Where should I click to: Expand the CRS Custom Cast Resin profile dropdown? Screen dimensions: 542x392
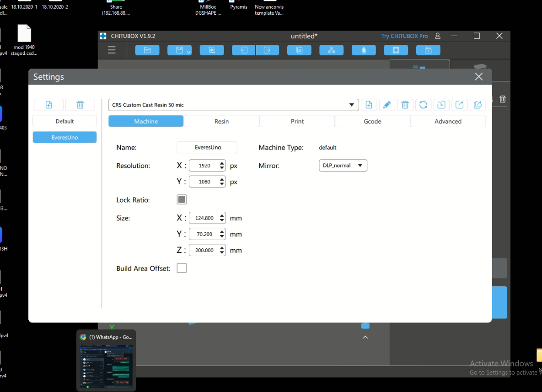coord(351,105)
